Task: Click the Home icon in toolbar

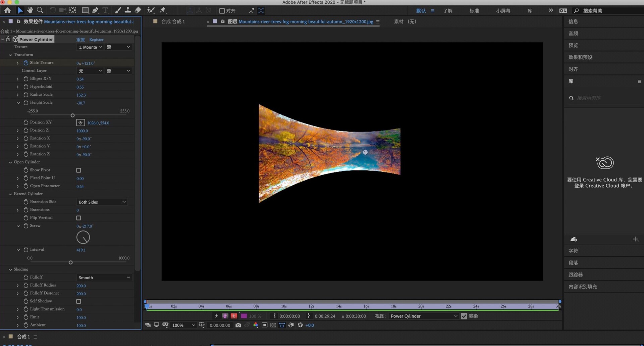Action: point(7,10)
